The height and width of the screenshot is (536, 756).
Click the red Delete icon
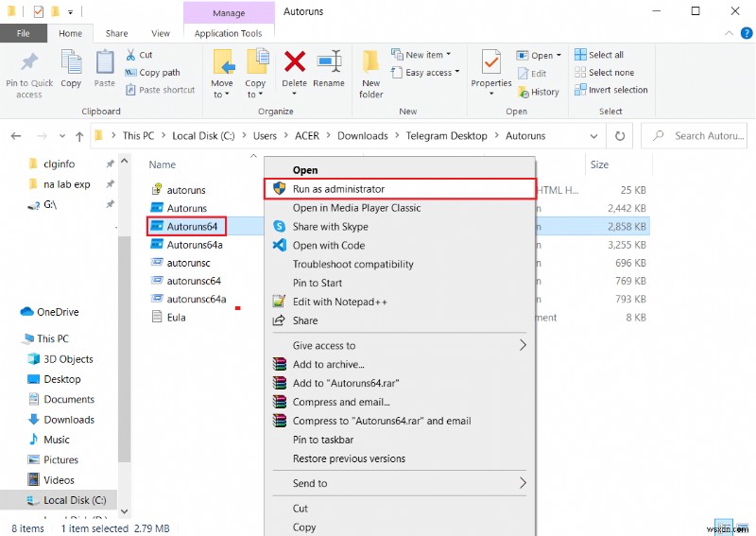coord(295,61)
